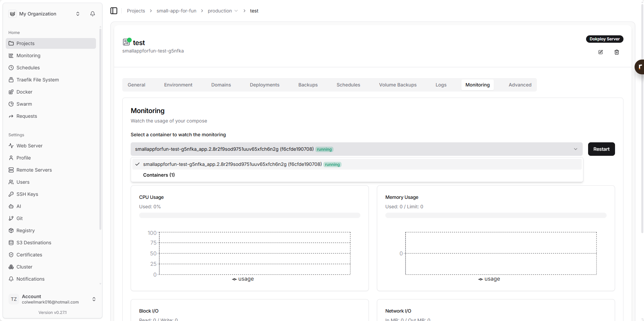
Task: Select the checked running container option
Action: coord(232,164)
